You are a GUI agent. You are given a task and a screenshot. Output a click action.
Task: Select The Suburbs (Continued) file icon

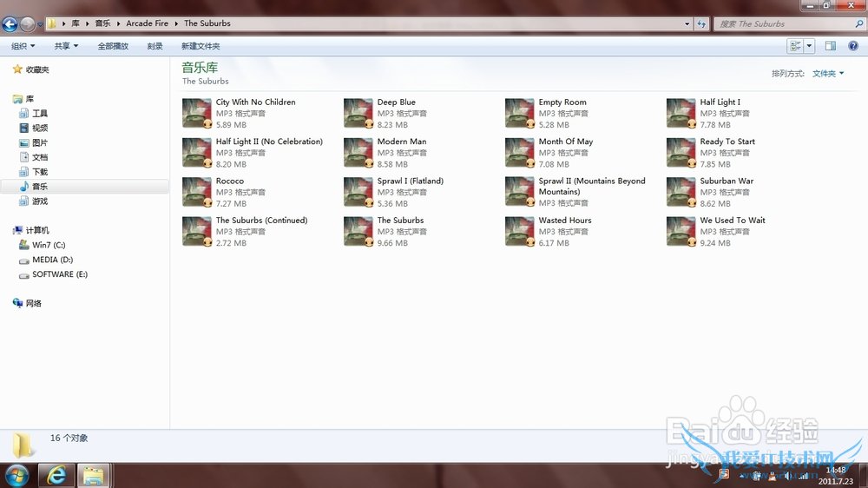[x=197, y=232]
